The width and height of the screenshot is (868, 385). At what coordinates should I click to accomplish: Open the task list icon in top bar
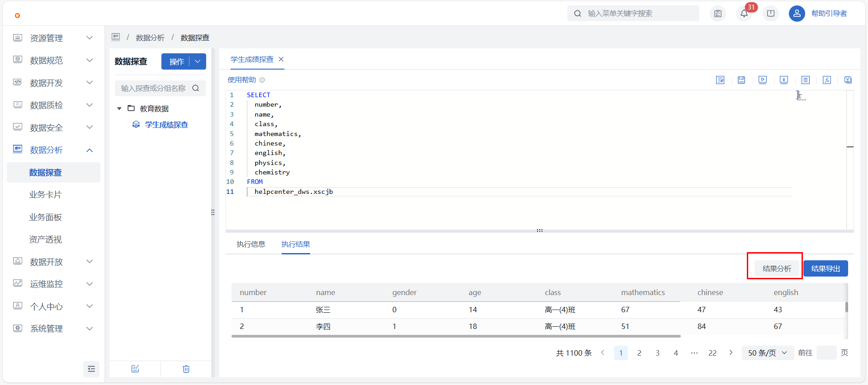pos(718,14)
